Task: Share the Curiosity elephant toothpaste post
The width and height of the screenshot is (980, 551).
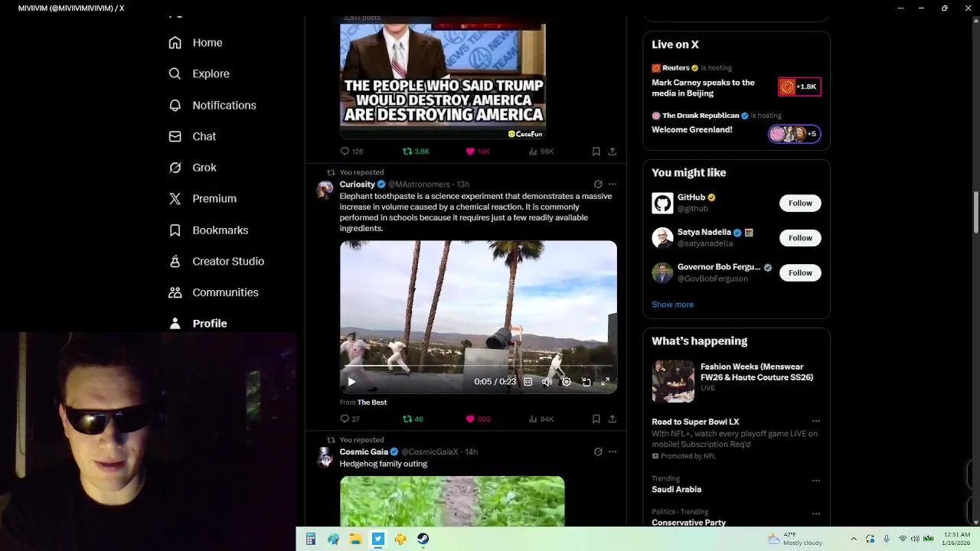Action: click(612, 419)
